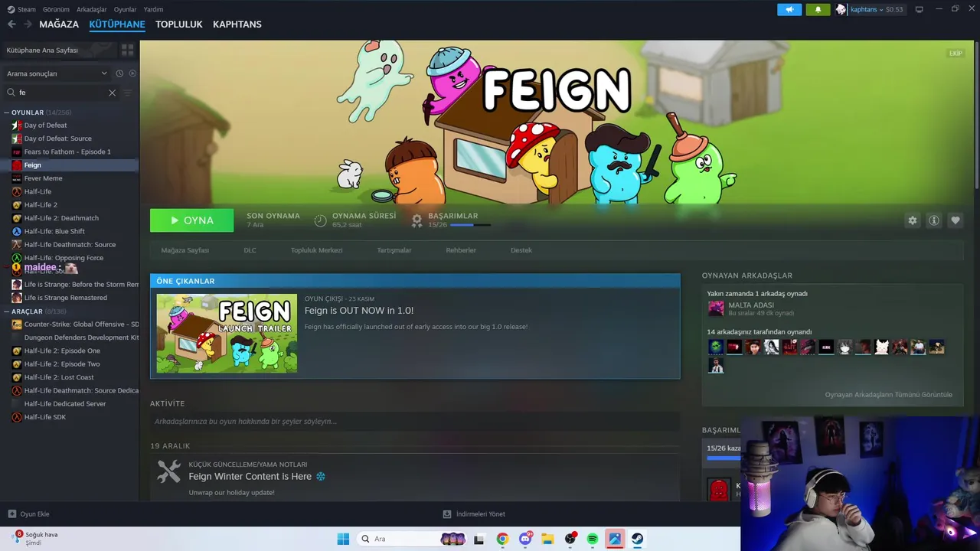Screen dimensions: 980x551
Task: Collapse the ARAÇLAR category
Action: [x=6, y=311]
